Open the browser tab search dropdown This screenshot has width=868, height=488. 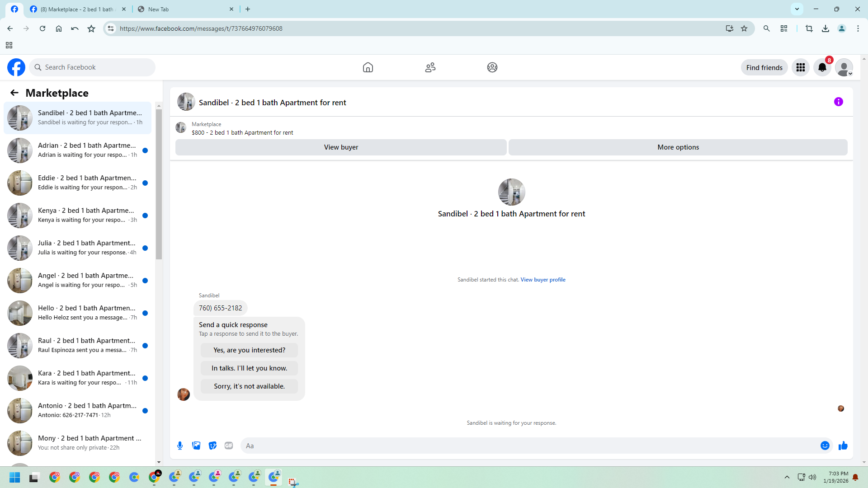point(797,9)
